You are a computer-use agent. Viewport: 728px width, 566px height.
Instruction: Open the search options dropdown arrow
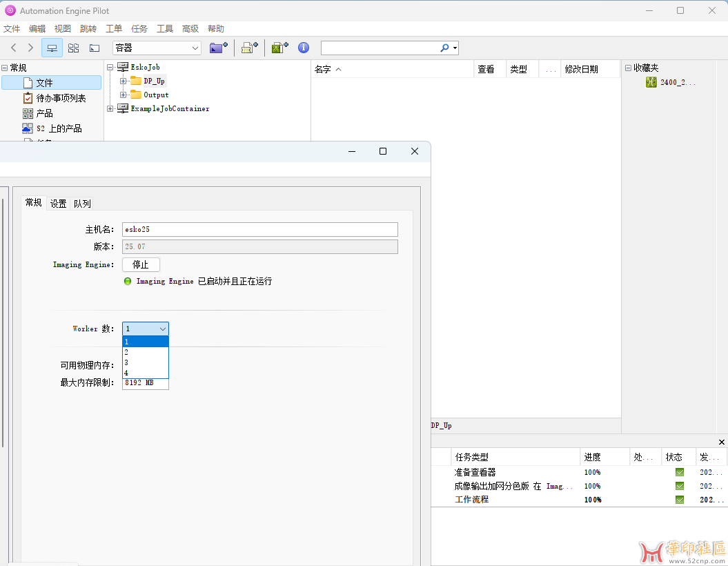455,48
